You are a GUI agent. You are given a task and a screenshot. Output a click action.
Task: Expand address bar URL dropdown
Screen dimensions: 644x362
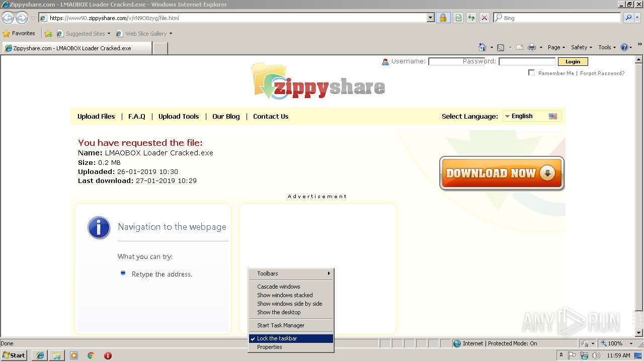pyautogui.click(x=430, y=18)
